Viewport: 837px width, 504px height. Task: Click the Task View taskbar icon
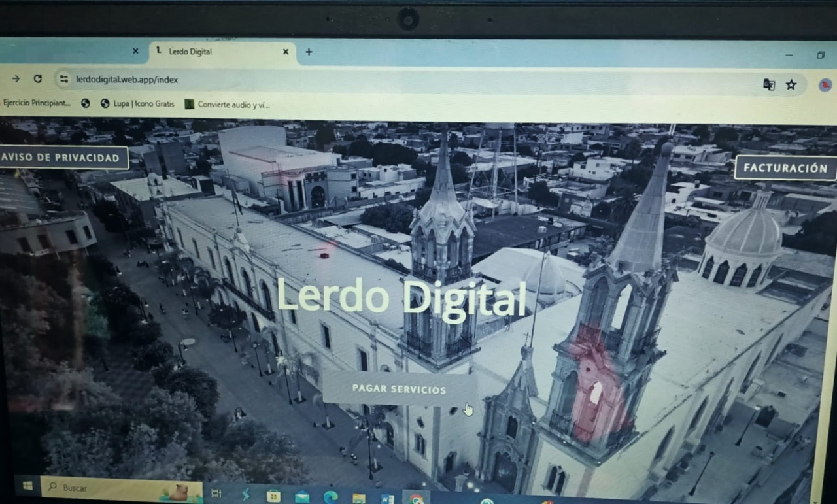tap(216, 494)
